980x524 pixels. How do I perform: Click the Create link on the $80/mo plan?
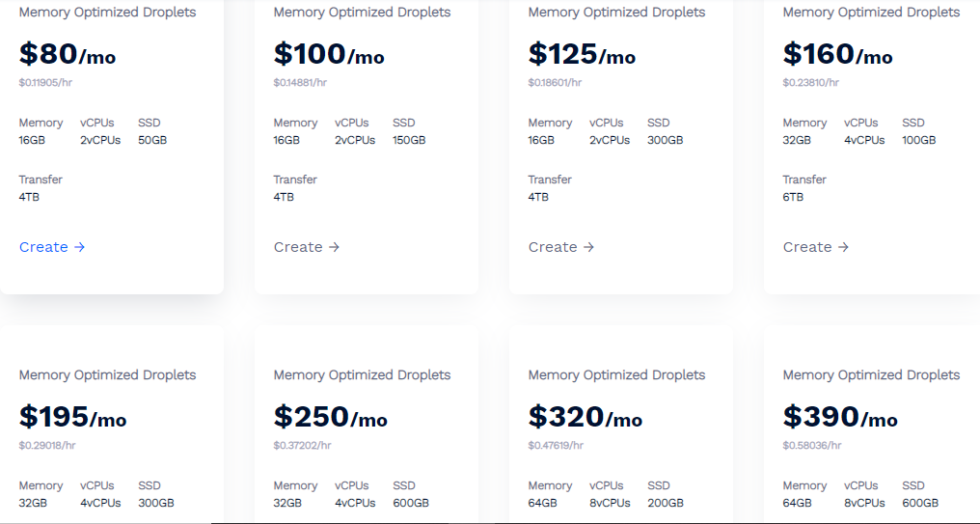tap(52, 247)
